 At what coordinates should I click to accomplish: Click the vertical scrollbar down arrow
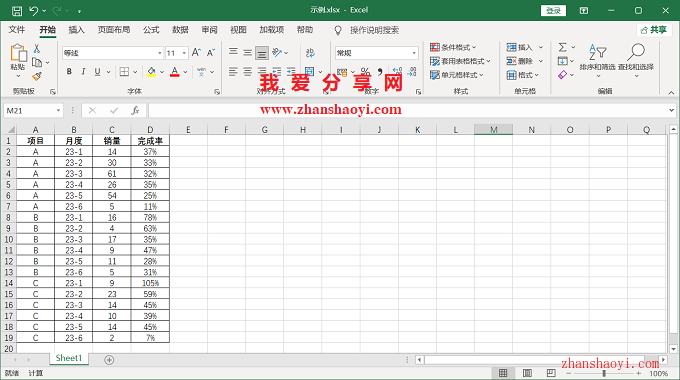(673, 349)
